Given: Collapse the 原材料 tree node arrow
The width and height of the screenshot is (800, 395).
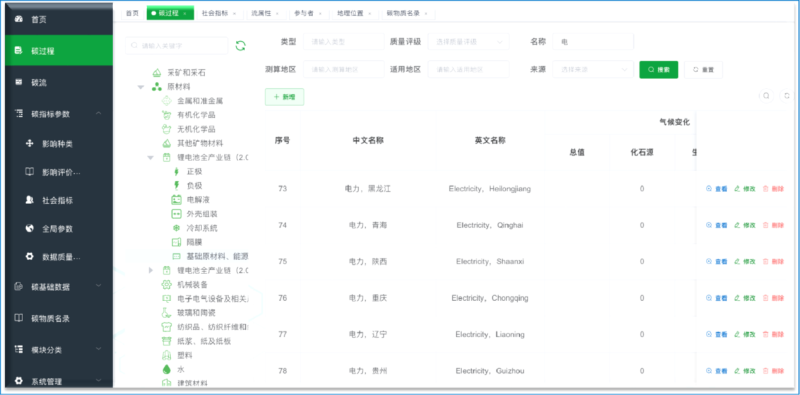Looking at the screenshot, I should [141, 87].
